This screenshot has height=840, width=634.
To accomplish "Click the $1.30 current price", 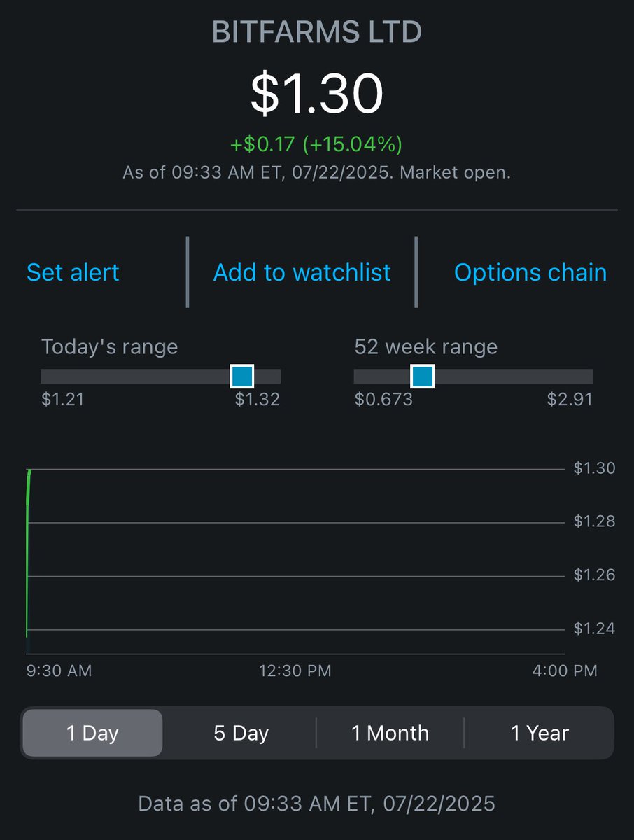I will tap(317, 94).
